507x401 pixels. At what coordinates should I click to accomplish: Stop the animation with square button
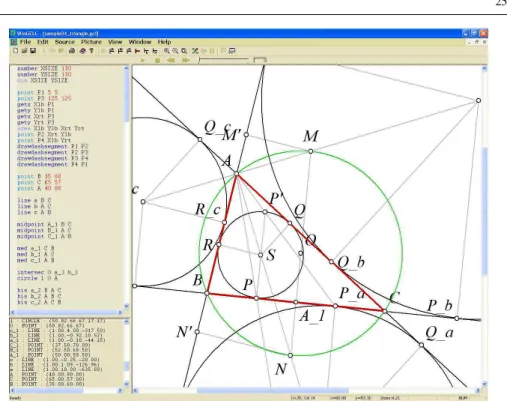click(x=157, y=60)
